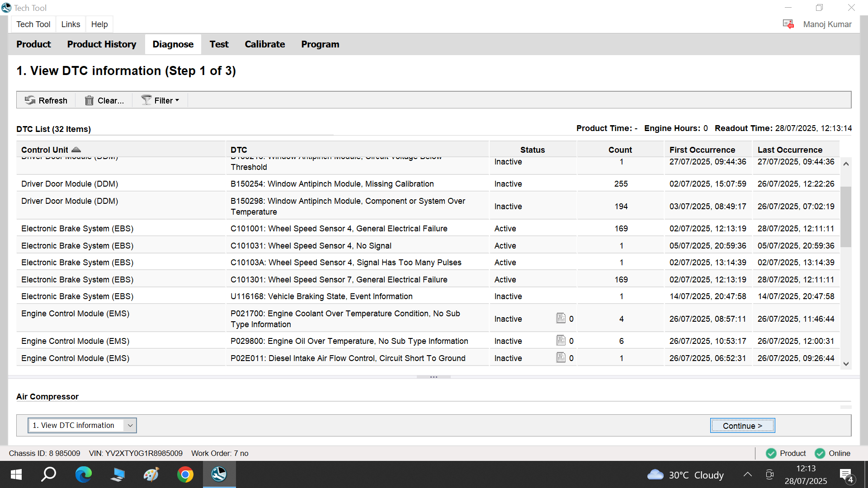Launch Google Chrome from taskbar

pyautogui.click(x=185, y=474)
